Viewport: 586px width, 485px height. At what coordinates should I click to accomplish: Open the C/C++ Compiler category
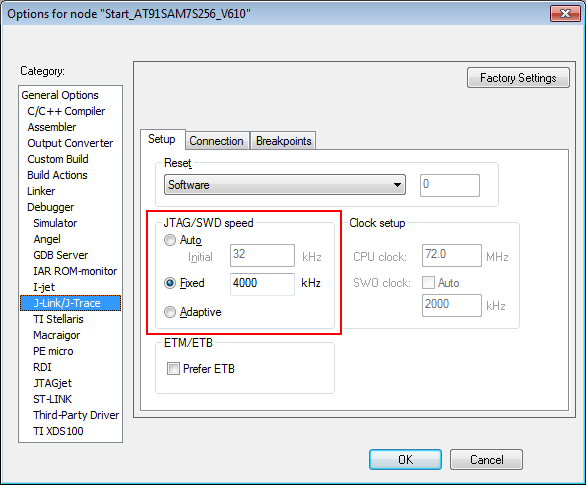point(66,111)
